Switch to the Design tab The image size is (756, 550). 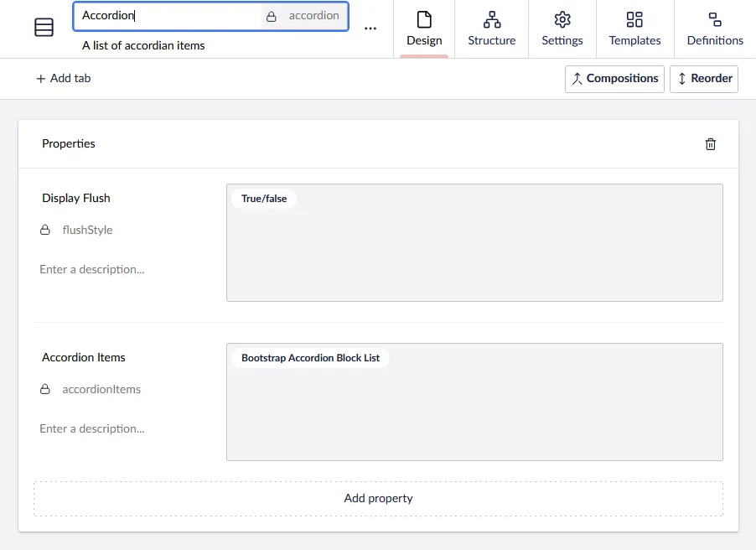[424, 29]
